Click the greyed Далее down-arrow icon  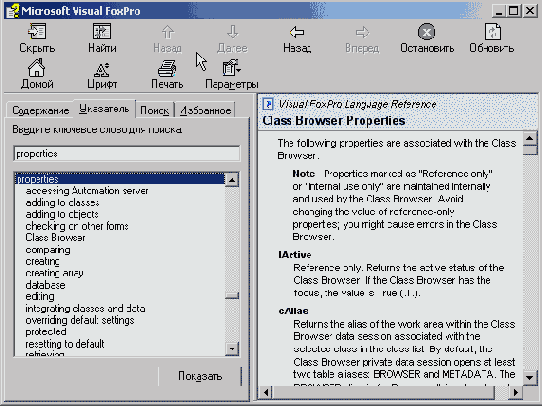(x=233, y=32)
